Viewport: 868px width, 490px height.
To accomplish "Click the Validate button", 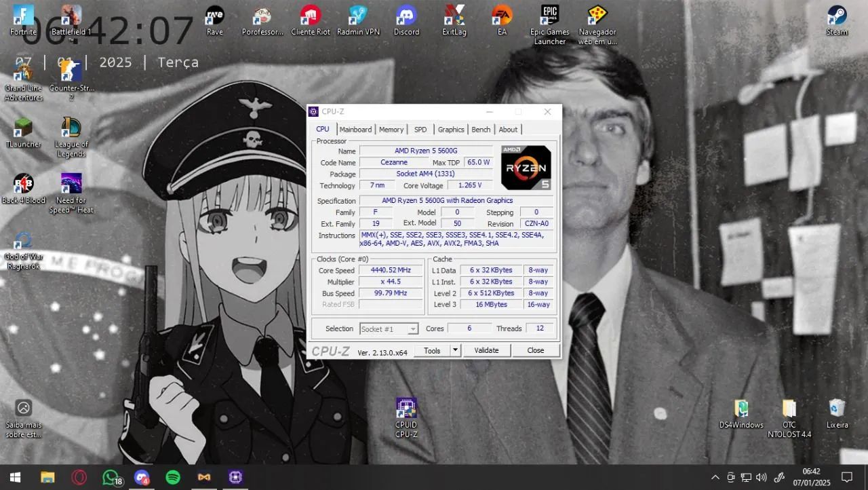I will click(x=486, y=350).
